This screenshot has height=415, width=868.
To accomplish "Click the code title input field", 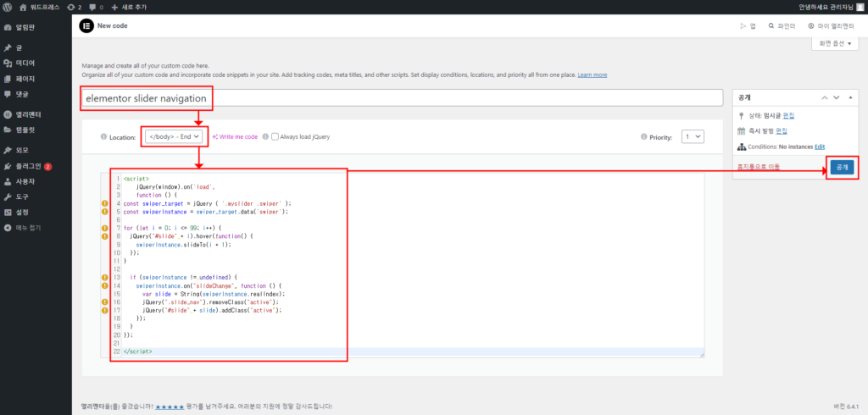I will point(402,98).
